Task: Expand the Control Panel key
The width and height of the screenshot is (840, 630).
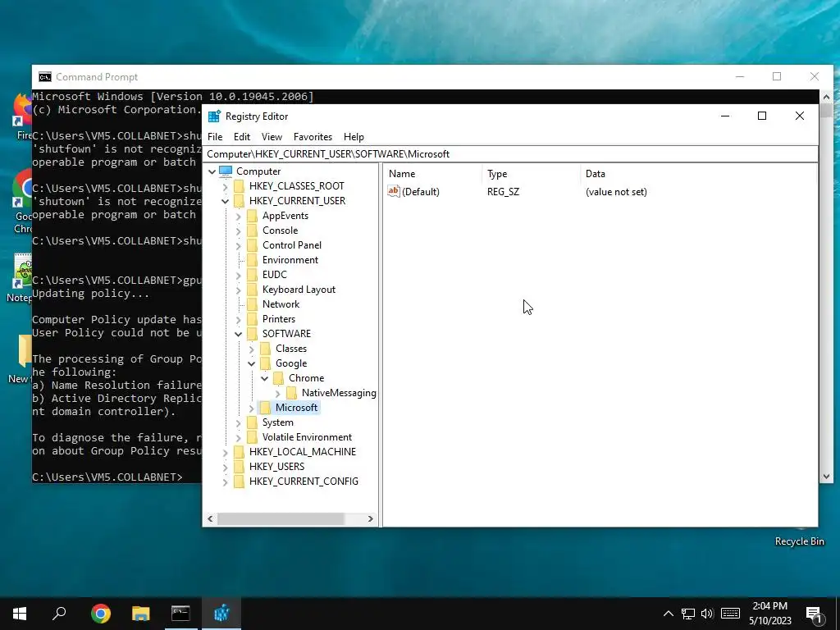Action: pos(239,245)
